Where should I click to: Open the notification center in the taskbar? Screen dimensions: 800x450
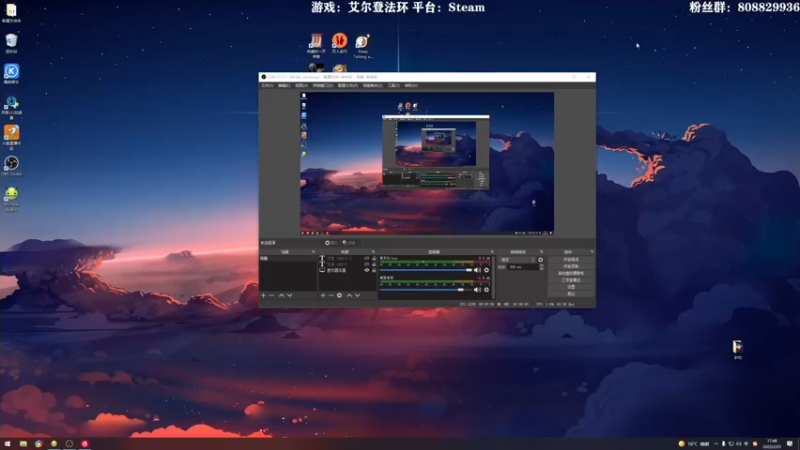(790, 444)
